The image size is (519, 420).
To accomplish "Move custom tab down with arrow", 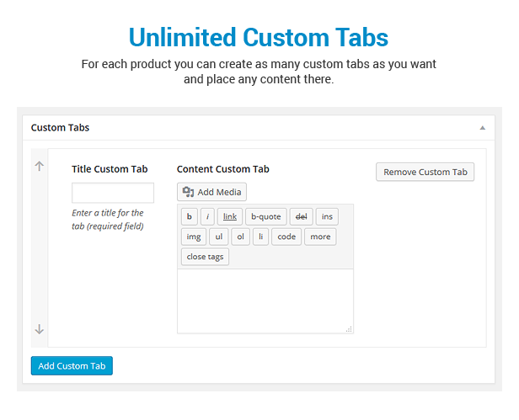I will coord(39,329).
